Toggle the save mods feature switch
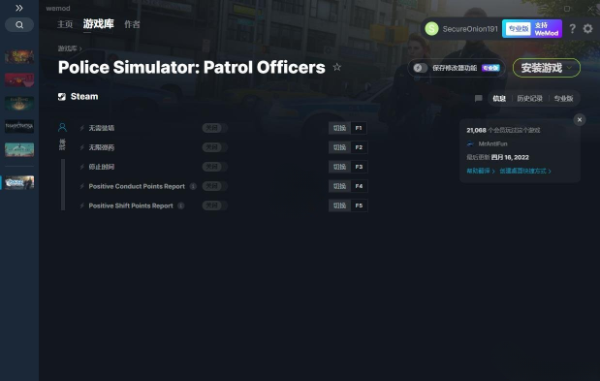Image resolution: width=600 pixels, height=381 pixels. [x=420, y=68]
